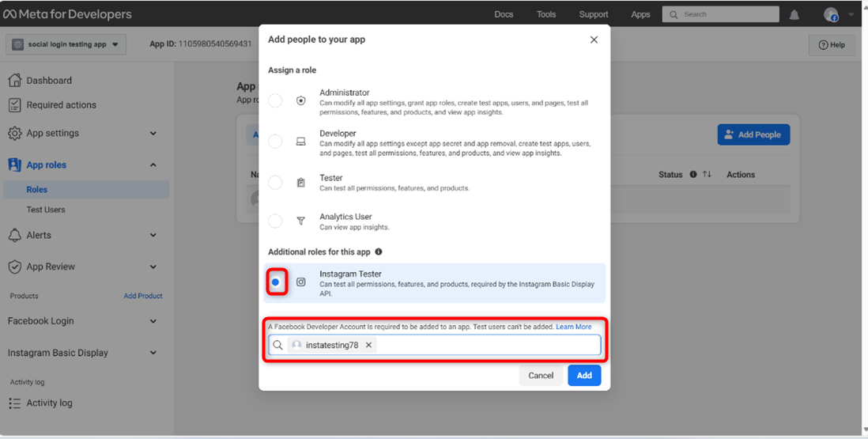Click the Alerts bell icon in sidebar

pyautogui.click(x=15, y=235)
